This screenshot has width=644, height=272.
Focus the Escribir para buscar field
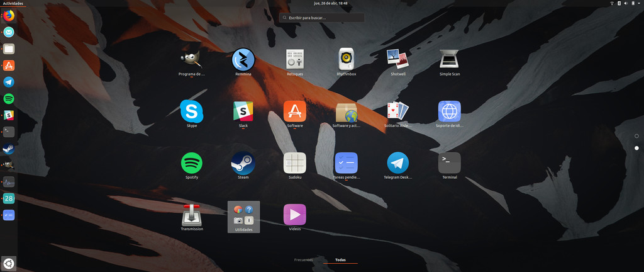tap(321, 18)
